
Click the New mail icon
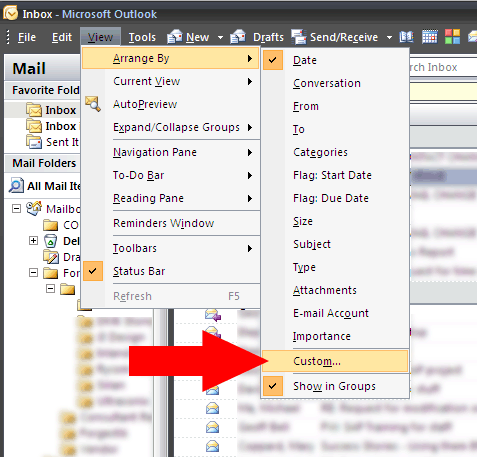click(x=175, y=37)
